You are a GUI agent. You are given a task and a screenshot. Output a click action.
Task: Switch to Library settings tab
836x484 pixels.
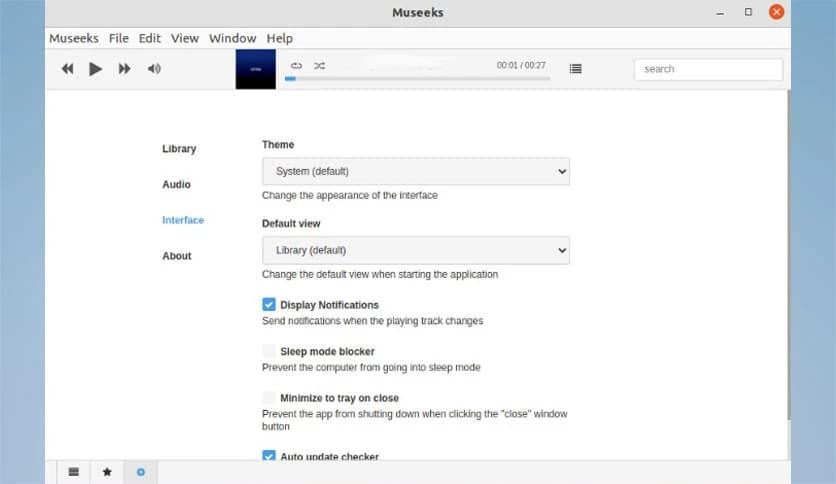click(179, 149)
